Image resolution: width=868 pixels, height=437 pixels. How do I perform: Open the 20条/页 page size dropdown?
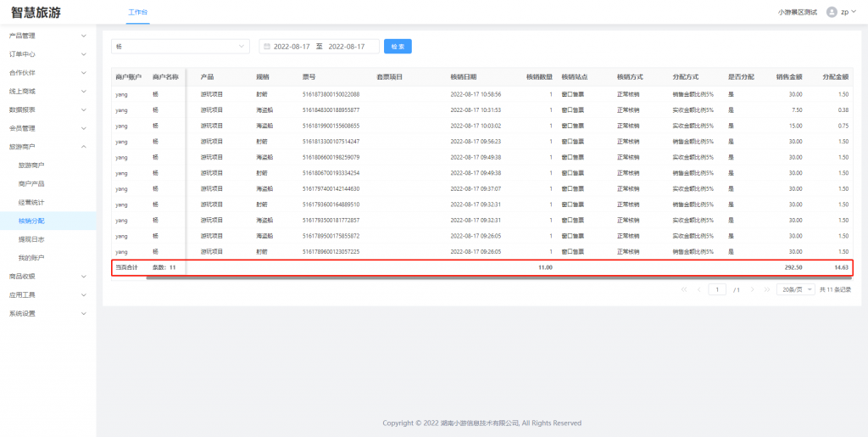795,289
